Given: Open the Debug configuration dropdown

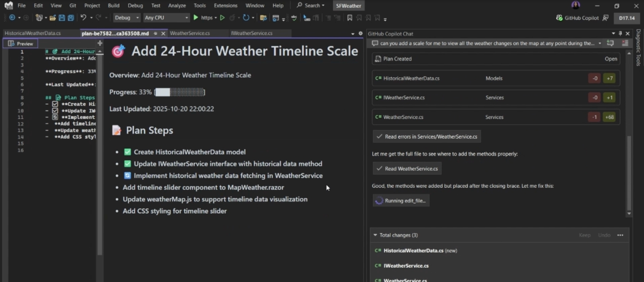Looking at the screenshot, I should pos(126,17).
